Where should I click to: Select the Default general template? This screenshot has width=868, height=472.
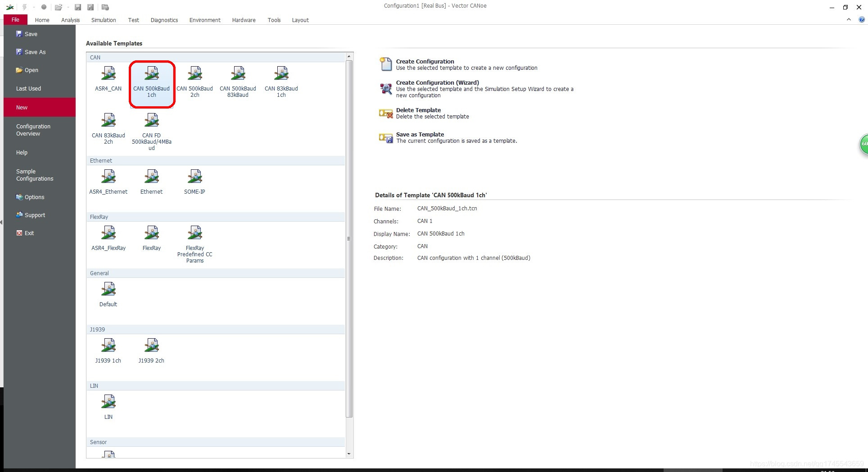coord(108,295)
